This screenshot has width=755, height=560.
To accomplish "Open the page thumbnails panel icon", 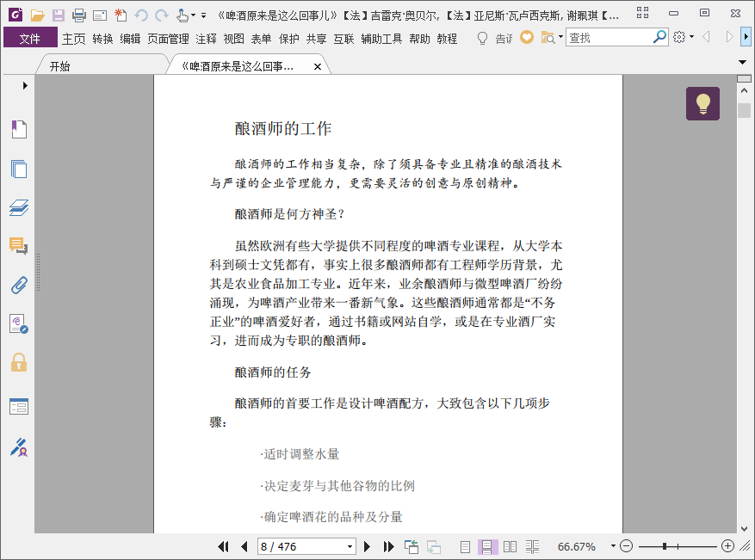I will tap(19, 169).
